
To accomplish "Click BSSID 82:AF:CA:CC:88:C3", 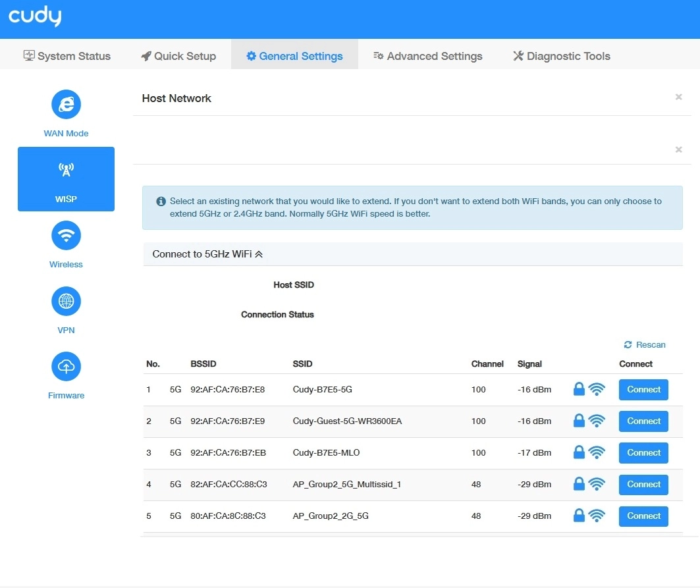I will tap(229, 485).
